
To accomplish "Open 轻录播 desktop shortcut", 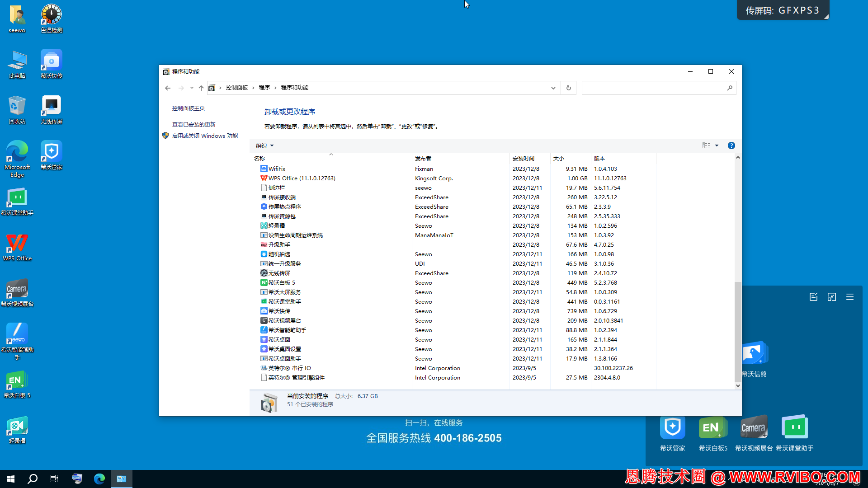I will [17, 430].
